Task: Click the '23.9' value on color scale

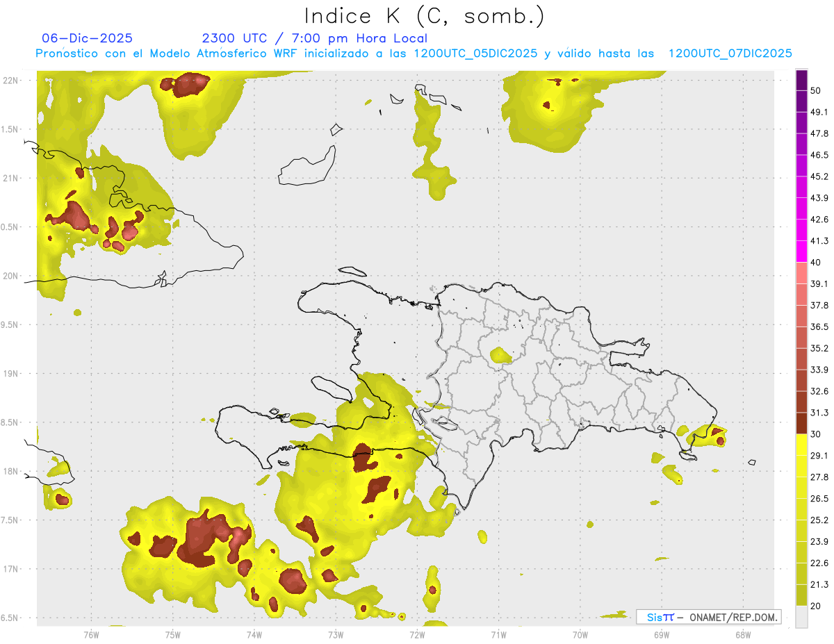Action: coord(819,542)
